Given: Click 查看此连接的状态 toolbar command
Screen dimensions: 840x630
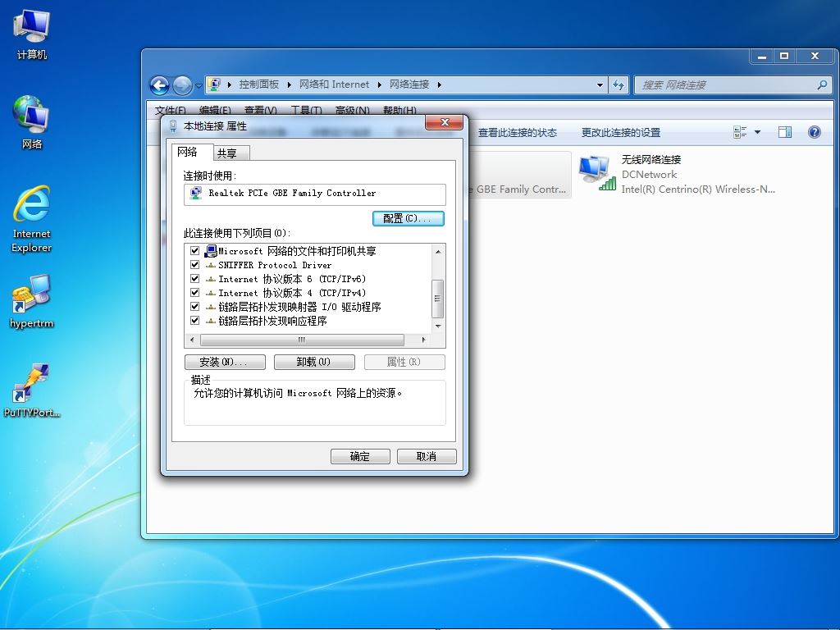Looking at the screenshot, I should coord(518,132).
